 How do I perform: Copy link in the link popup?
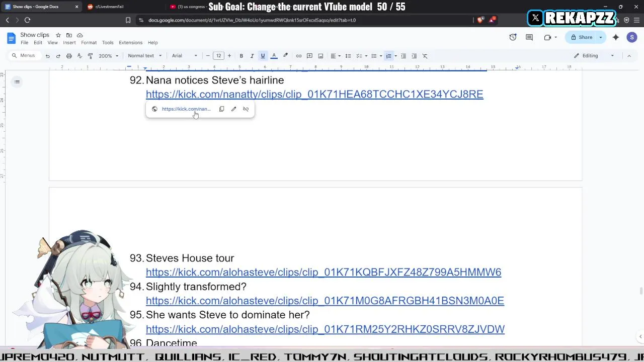[x=221, y=109]
